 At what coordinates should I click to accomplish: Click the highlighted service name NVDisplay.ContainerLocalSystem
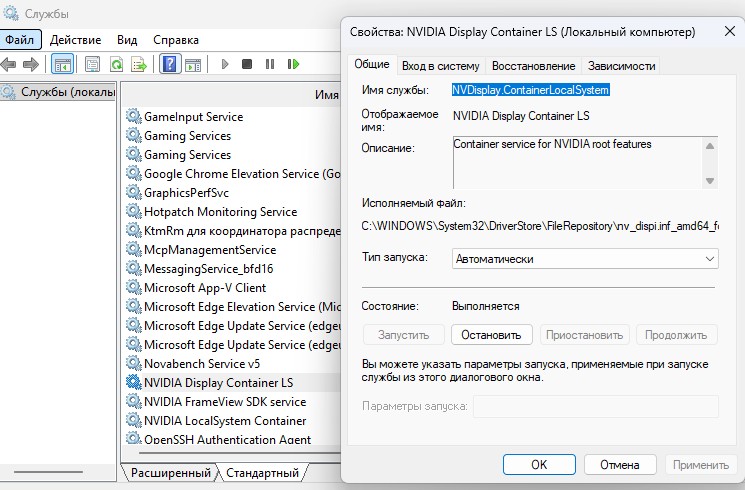point(530,90)
